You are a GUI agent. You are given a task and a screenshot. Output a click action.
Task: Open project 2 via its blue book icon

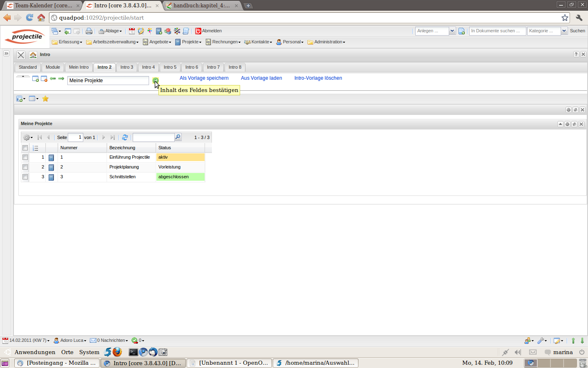[x=51, y=167]
